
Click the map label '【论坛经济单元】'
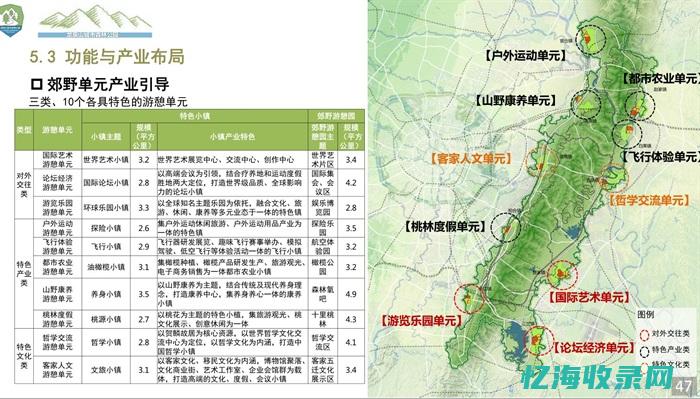tap(594, 348)
